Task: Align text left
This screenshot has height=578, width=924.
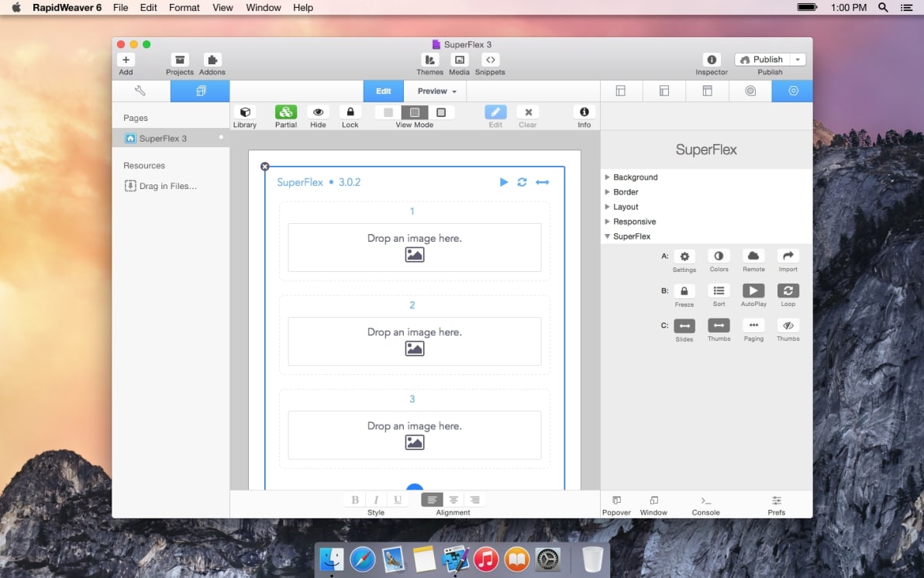Action: pyautogui.click(x=432, y=500)
